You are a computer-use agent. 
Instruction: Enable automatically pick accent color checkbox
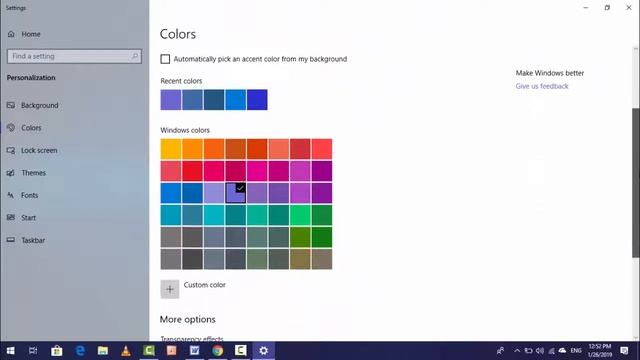tap(165, 59)
